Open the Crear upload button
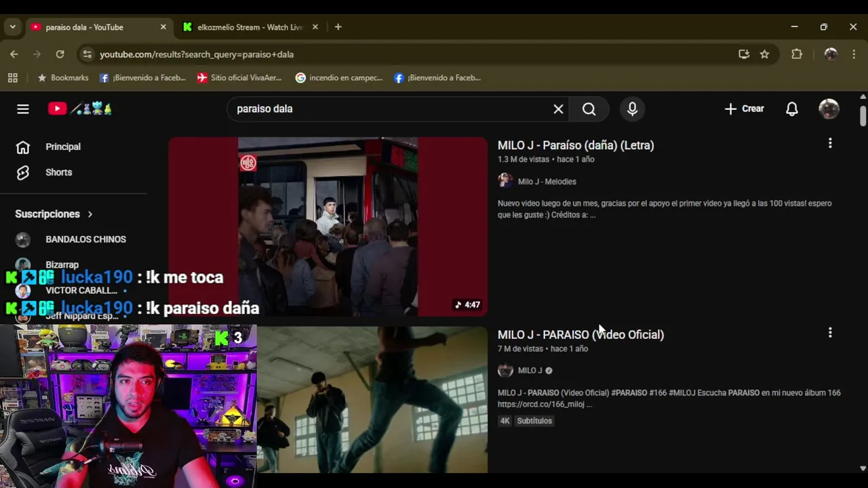Screen dimensions: 868x488 point(744,108)
